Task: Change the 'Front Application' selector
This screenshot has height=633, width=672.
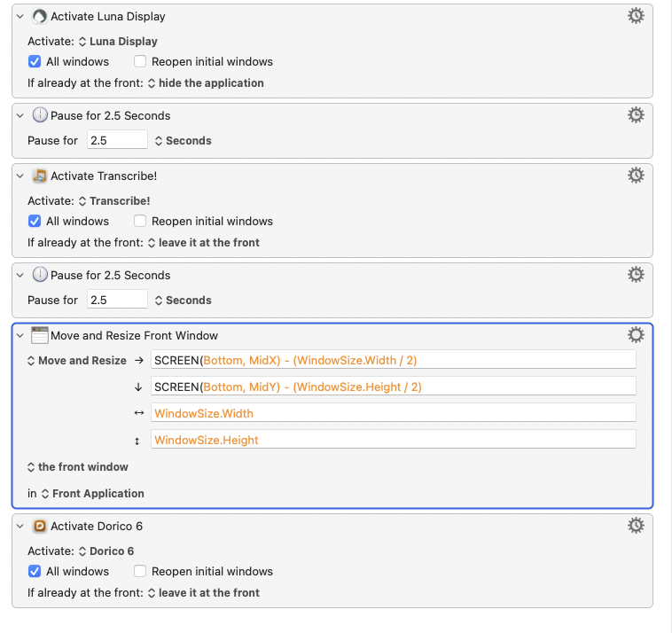Action: tap(92, 494)
